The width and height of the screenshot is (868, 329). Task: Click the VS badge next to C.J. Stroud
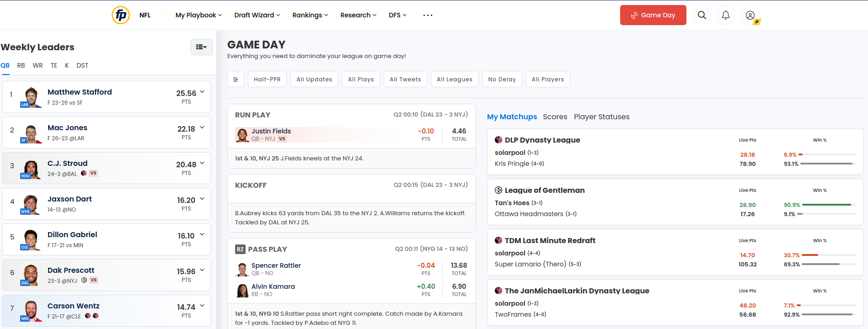tap(93, 173)
